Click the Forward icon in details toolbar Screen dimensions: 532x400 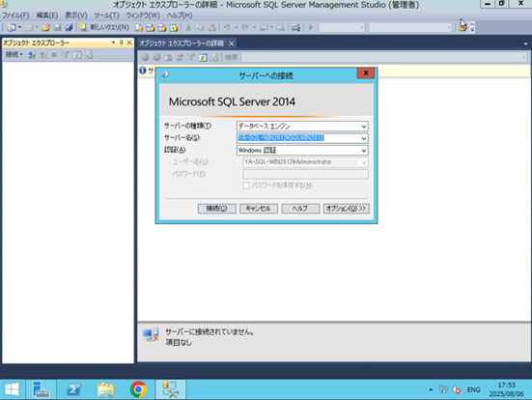[156, 58]
